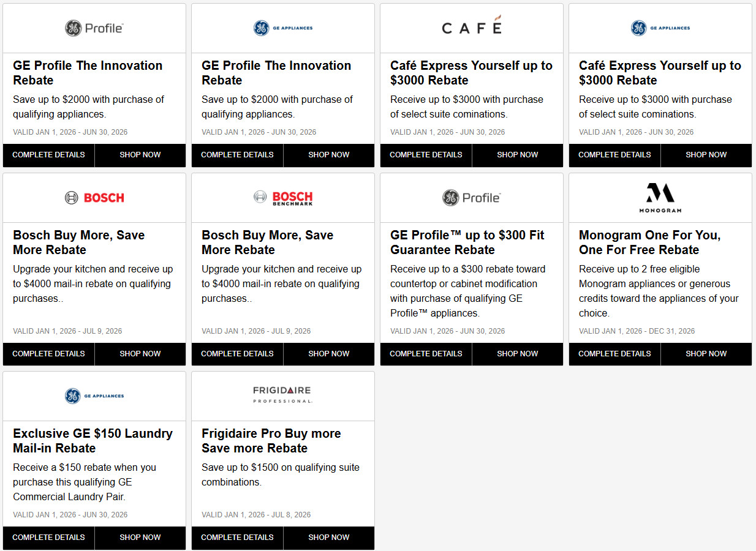Open Complete Details on the Café logo rebate card

(x=426, y=155)
